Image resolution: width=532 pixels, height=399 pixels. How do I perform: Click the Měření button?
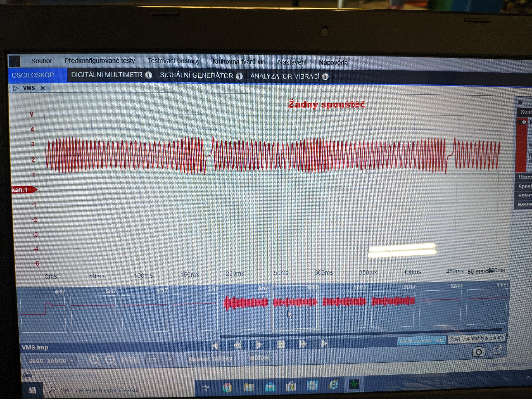[259, 358]
